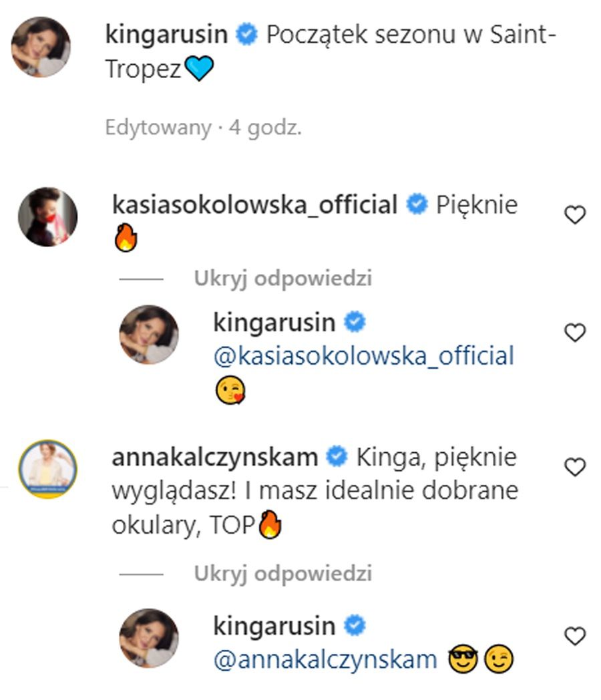
Task: Click kingarusin's avatar in the first reply
Action: coord(149,335)
